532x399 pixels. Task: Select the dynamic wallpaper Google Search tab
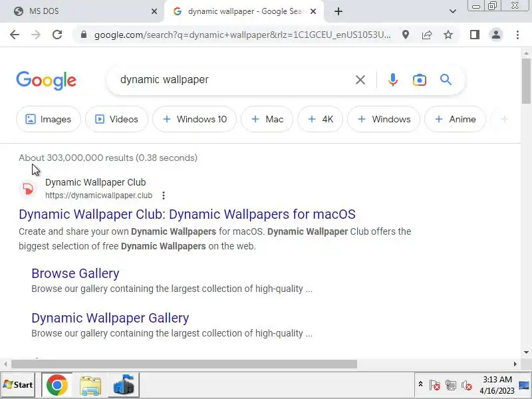(243, 11)
